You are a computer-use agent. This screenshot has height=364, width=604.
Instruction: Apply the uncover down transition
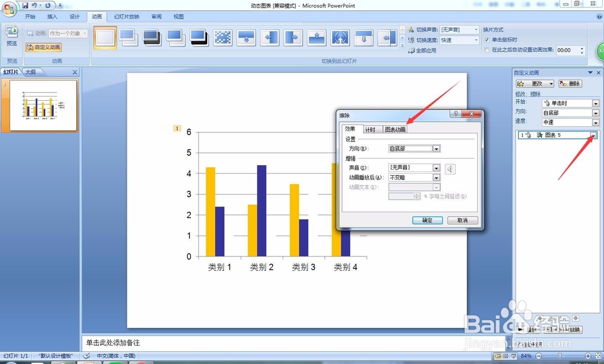click(x=364, y=37)
